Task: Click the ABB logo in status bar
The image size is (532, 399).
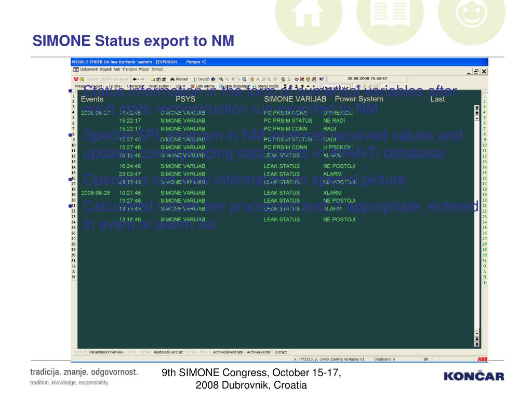Action: point(482,359)
